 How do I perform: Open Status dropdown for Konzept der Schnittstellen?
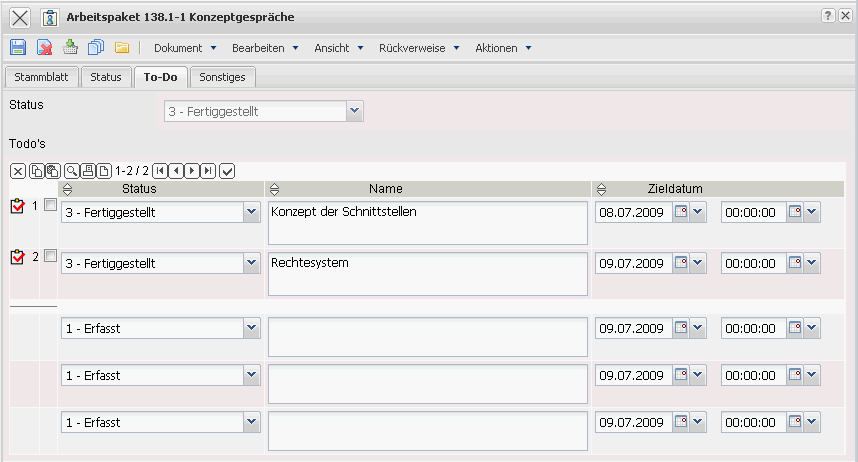tap(251, 212)
